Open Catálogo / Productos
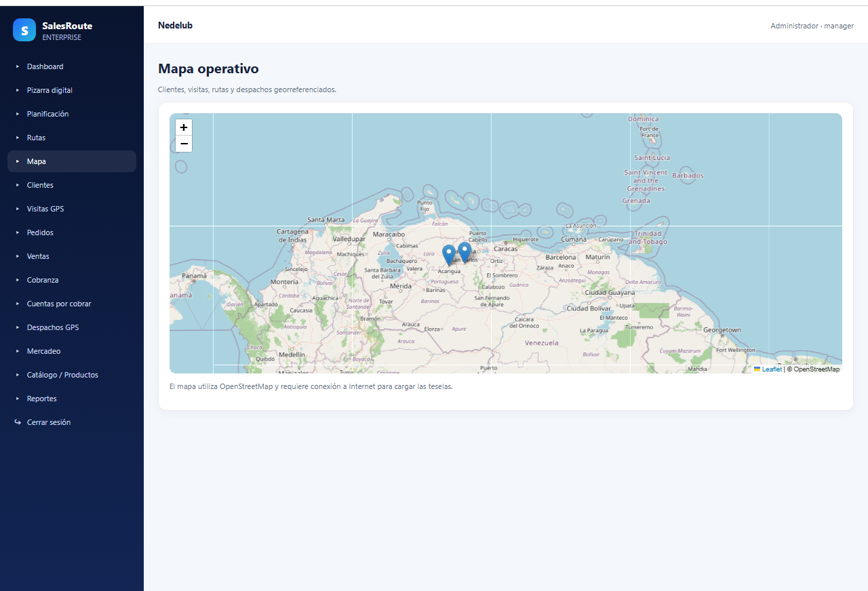The width and height of the screenshot is (868, 591). [x=72, y=375]
